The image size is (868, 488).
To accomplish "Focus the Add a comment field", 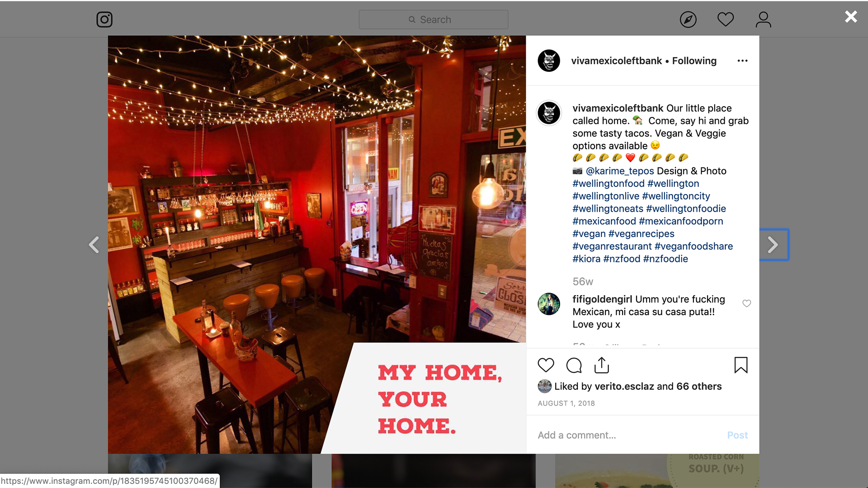I will [628, 435].
